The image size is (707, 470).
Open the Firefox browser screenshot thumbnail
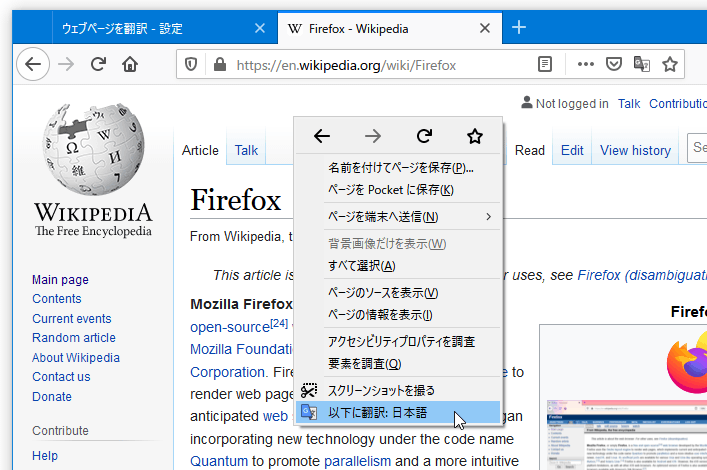[627, 434]
